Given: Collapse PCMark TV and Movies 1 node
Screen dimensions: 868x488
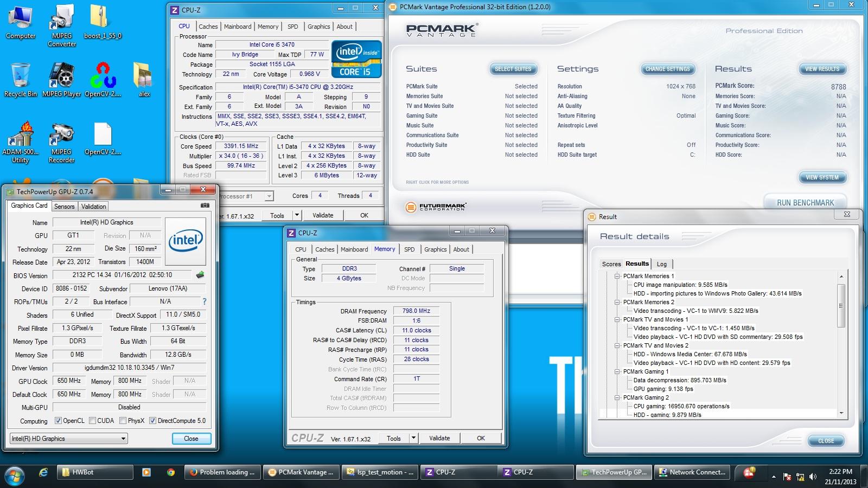Looking at the screenshot, I should pos(617,319).
